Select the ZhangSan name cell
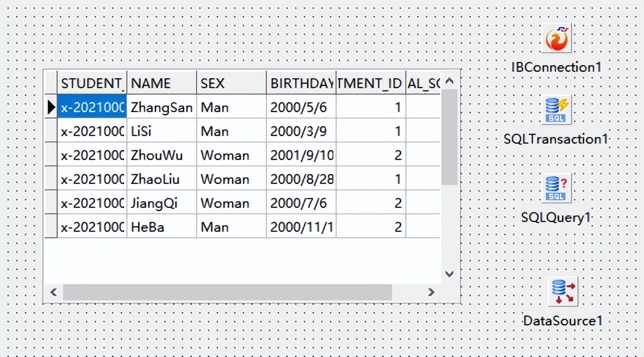The height and width of the screenshot is (357, 644). point(161,107)
